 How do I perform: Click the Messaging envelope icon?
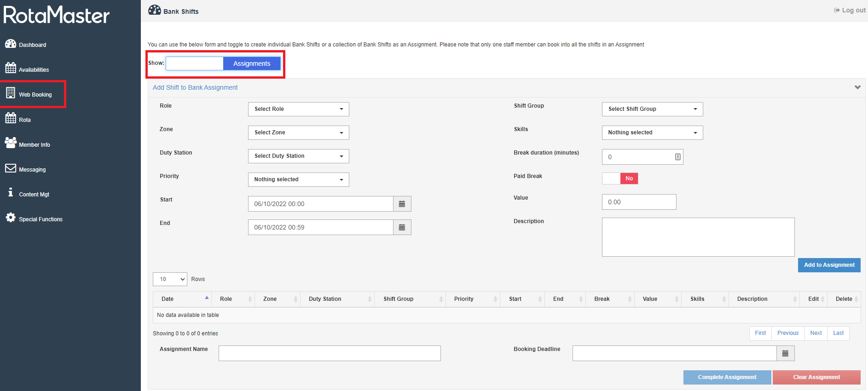[x=11, y=168]
